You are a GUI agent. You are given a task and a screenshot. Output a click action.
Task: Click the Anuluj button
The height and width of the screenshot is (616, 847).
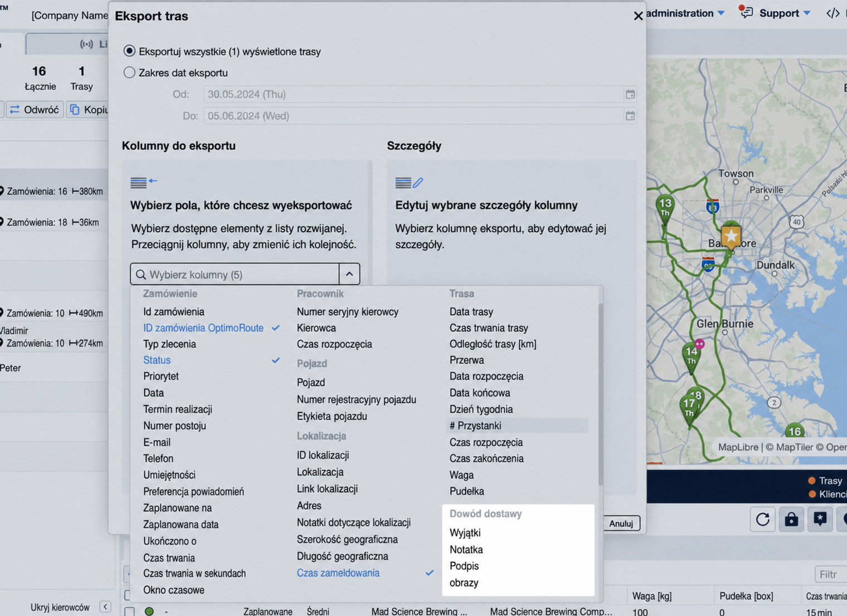(x=621, y=523)
